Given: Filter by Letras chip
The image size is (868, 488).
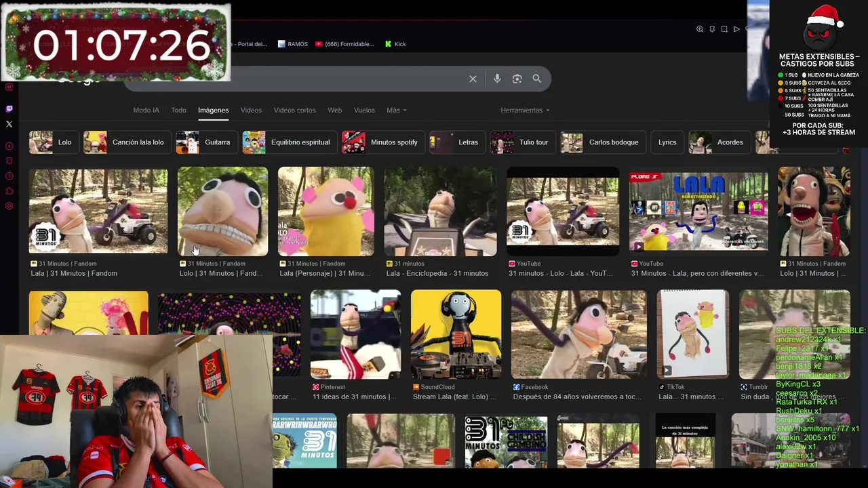Looking at the screenshot, I should 457,142.
